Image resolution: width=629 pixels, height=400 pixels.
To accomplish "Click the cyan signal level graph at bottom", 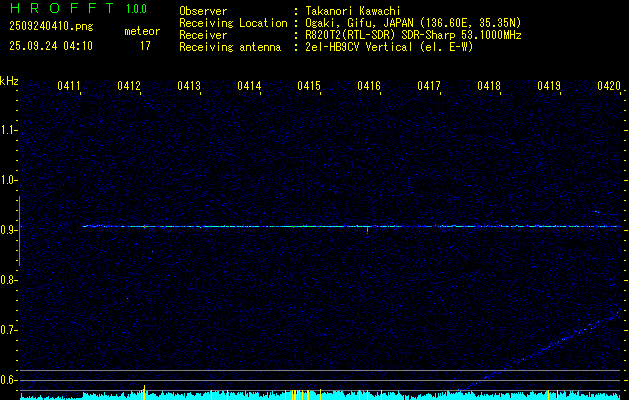I will tap(321, 395).
